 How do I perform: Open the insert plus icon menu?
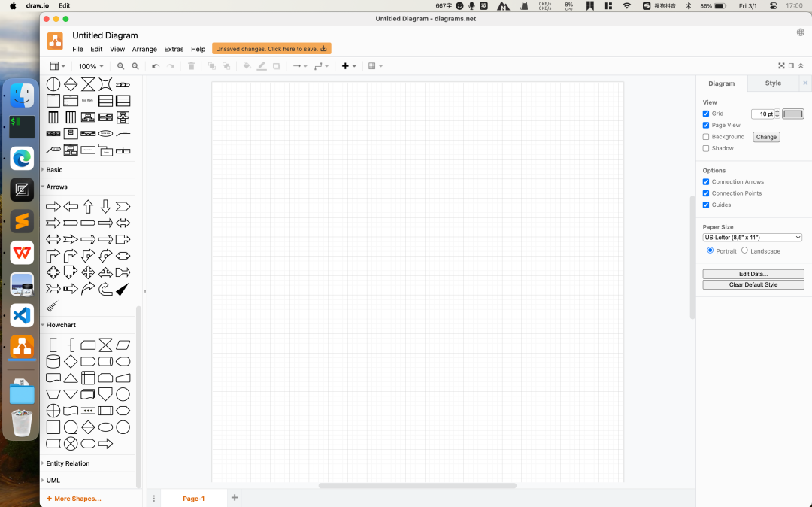[x=348, y=66]
